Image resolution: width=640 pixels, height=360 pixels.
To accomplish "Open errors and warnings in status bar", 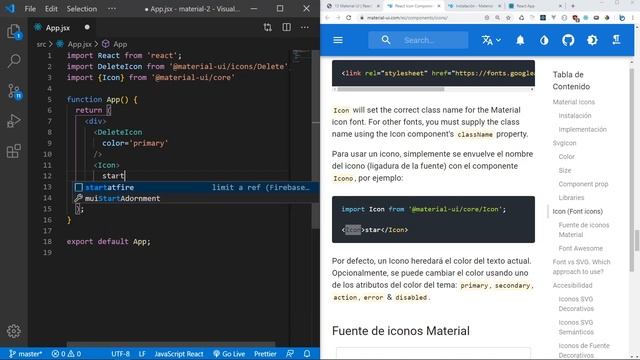I will pos(66,354).
